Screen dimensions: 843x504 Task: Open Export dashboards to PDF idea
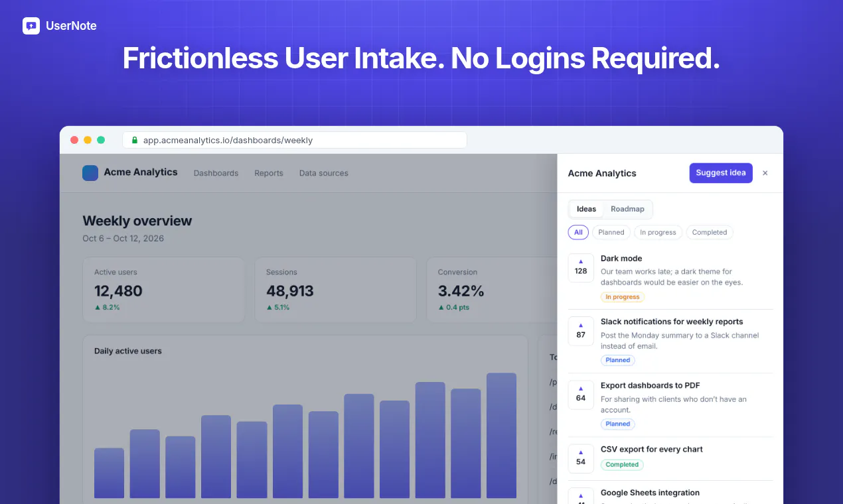[651, 385]
